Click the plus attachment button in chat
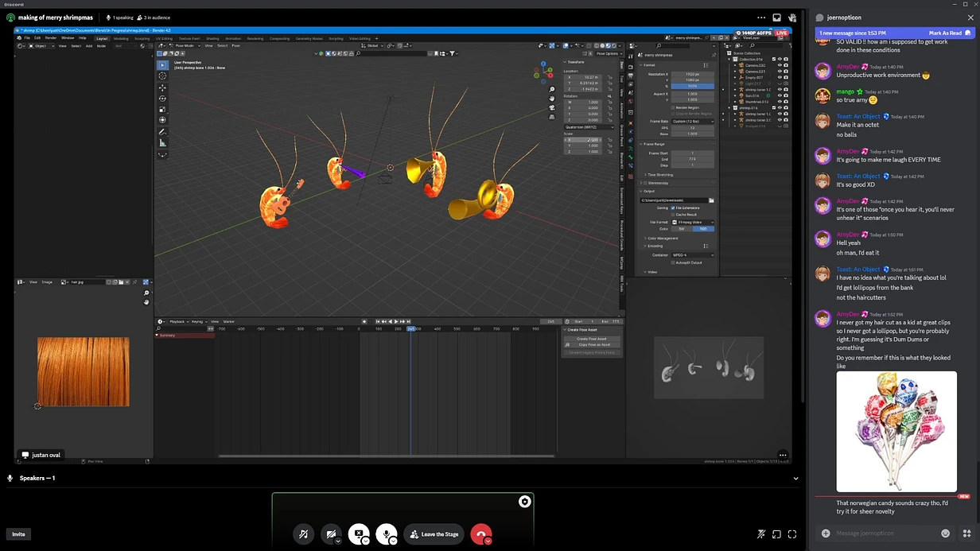The height and width of the screenshot is (551, 980). pos(826,534)
